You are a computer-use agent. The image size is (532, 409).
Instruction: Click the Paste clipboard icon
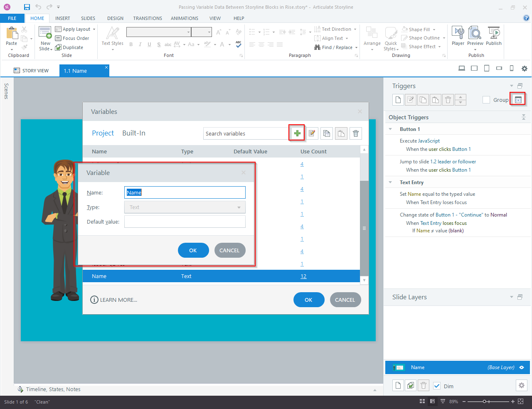12,33
